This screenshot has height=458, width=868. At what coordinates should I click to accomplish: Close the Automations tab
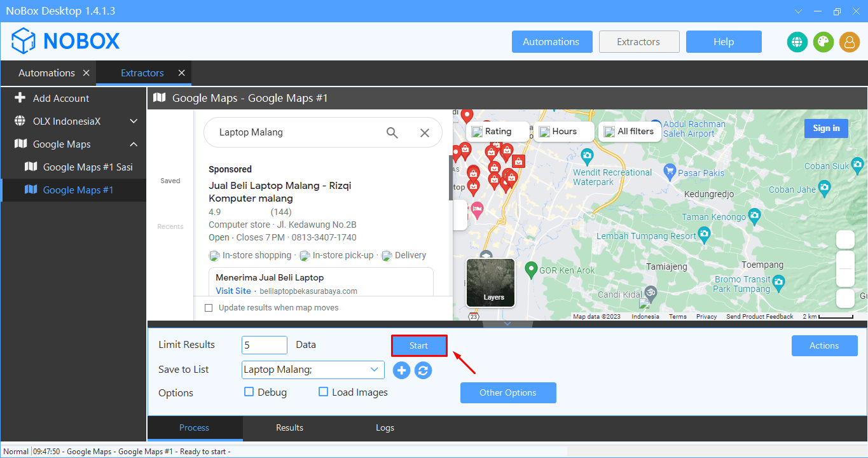86,73
